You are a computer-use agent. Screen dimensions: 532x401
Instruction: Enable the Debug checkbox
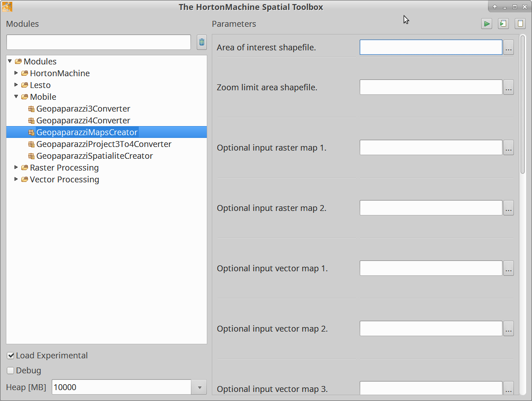click(10, 371)
